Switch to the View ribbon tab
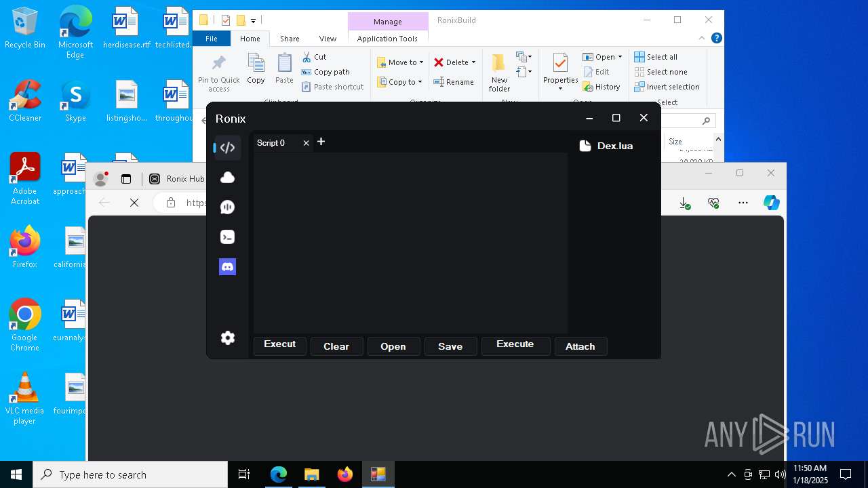Screen dimensions: 868x488 tap(328, 39)
